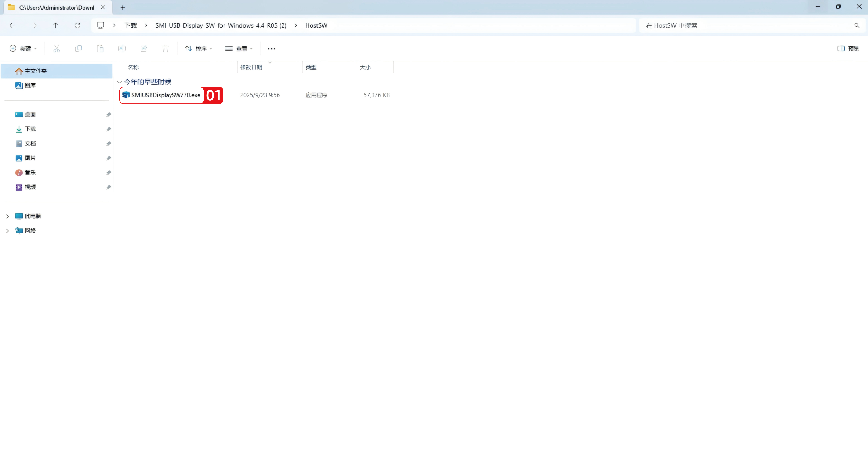Open the View options dropdown

(239, 48)
